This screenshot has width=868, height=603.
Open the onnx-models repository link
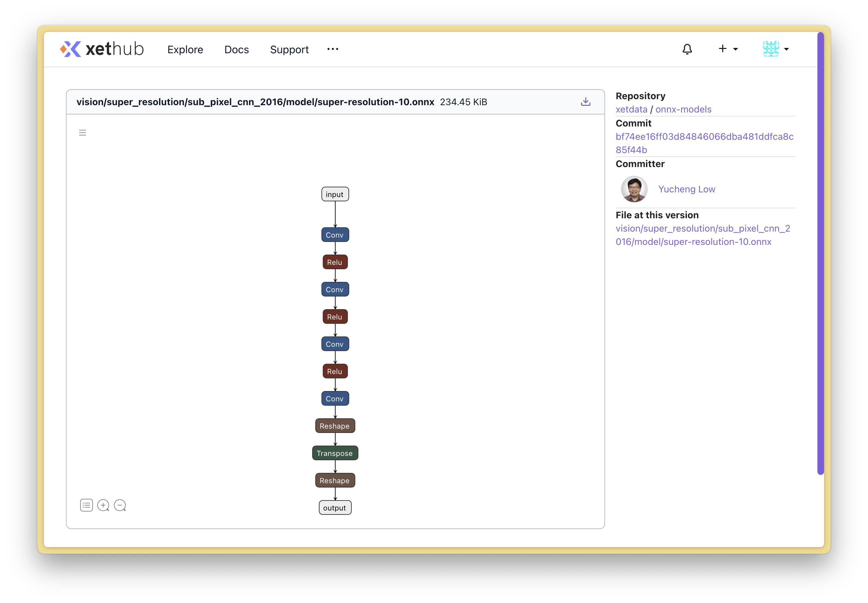683,109
